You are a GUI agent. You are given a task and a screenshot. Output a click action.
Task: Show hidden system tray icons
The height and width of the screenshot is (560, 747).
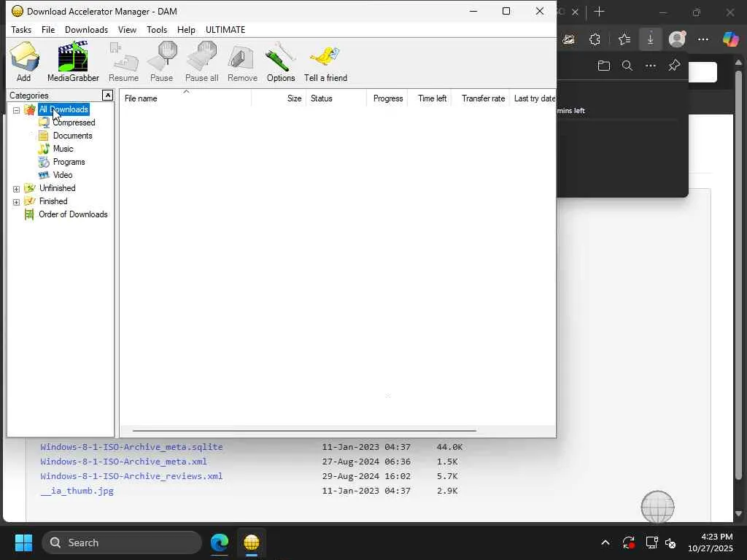(x=605, y=542)
